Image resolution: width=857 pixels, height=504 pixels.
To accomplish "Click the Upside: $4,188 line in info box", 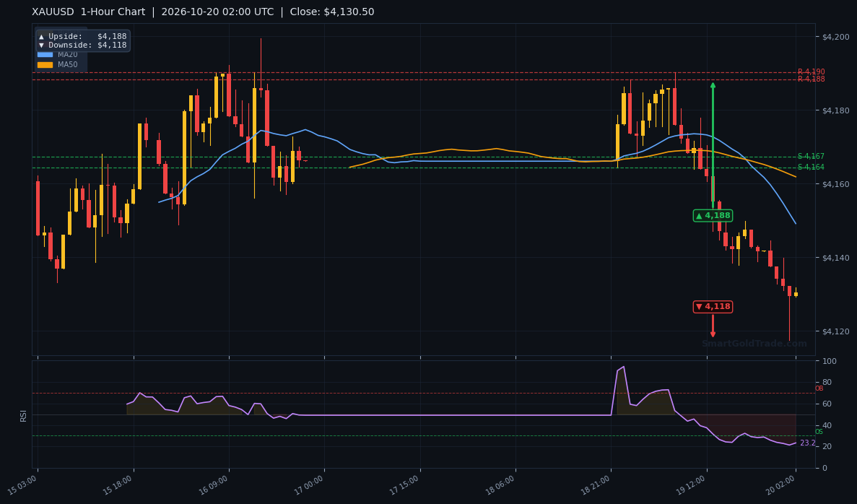I will pos(82,37).
